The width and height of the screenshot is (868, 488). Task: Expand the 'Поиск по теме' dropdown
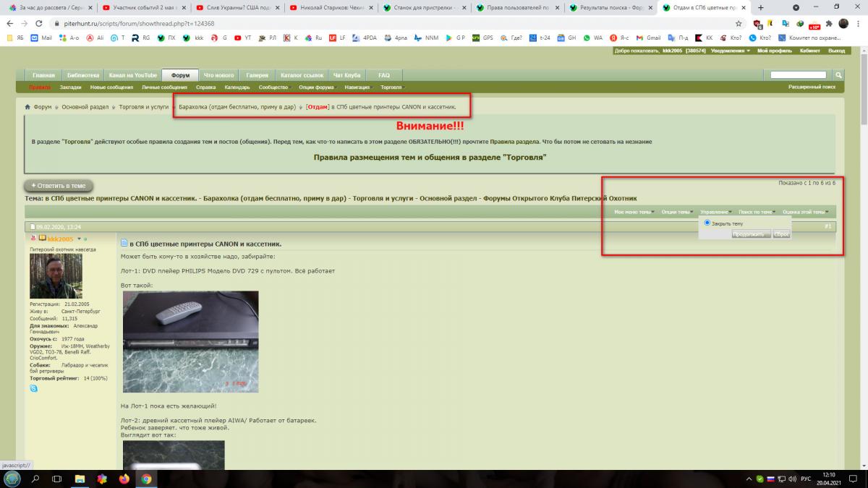tap(757, 212)
